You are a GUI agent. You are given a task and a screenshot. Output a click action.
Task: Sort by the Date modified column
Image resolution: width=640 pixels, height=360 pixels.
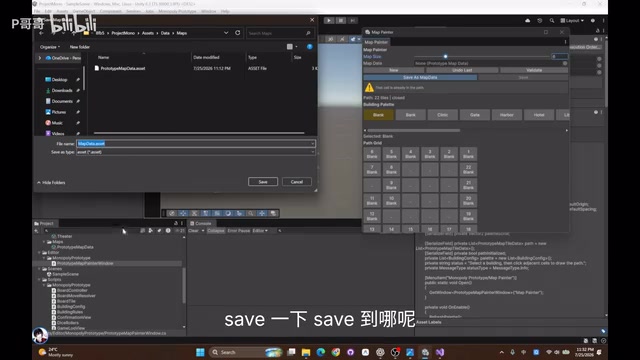pos(206,58)
